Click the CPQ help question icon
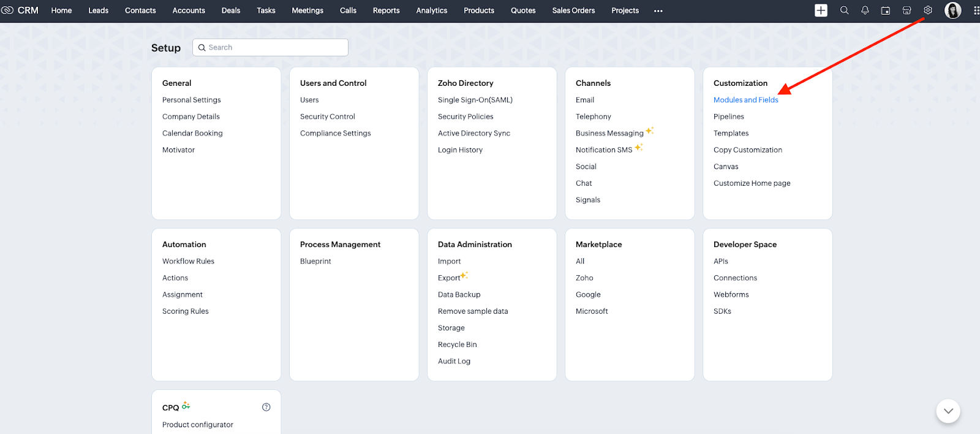Viewport: 980px width, 434px height. click(266, 407)
